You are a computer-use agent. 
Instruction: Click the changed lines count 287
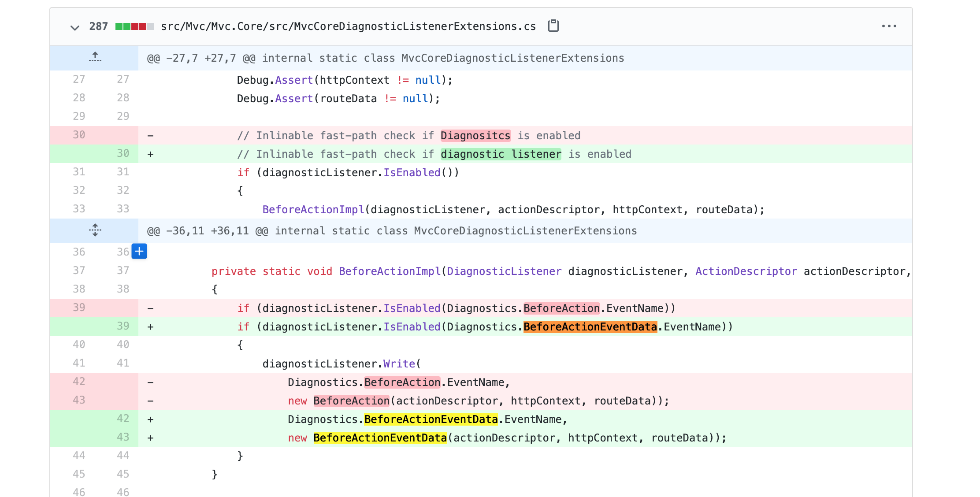click(98, 26)
